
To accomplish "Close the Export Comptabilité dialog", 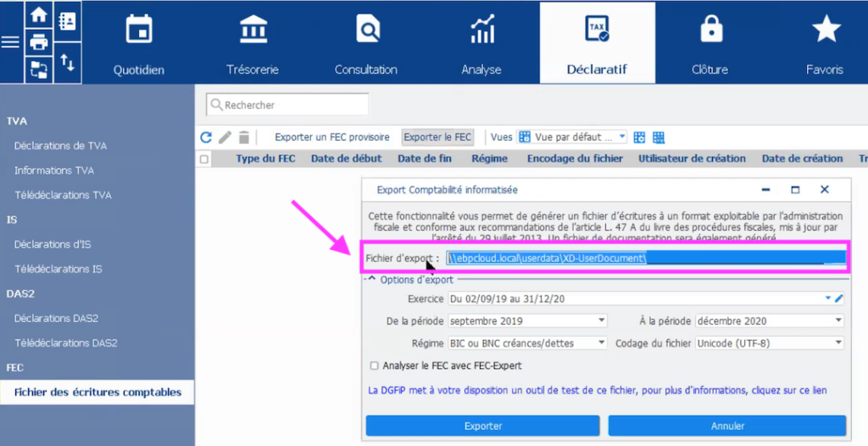I will click(x=825, y=189).
